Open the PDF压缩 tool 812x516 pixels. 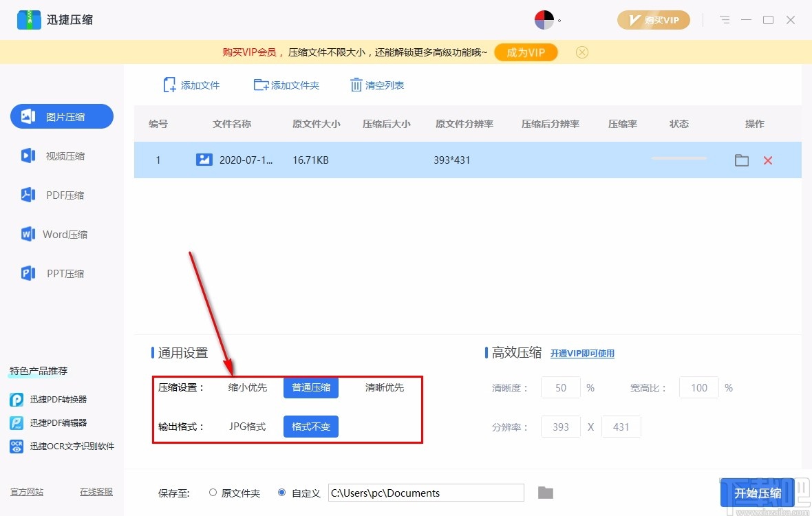click(61, 195)
